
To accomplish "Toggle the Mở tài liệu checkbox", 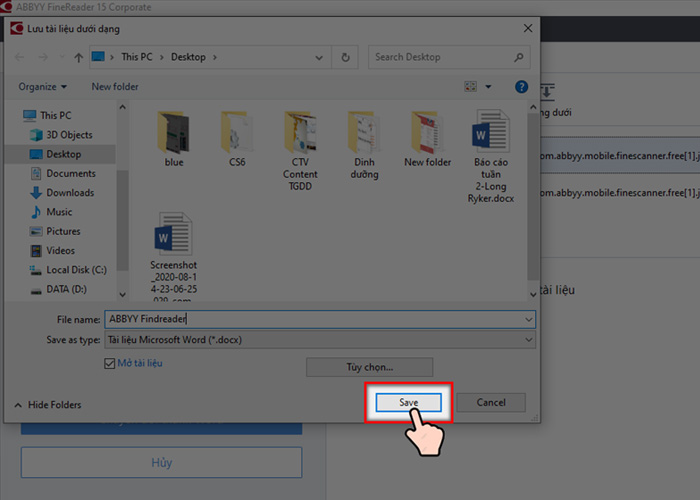I will 109,363.
